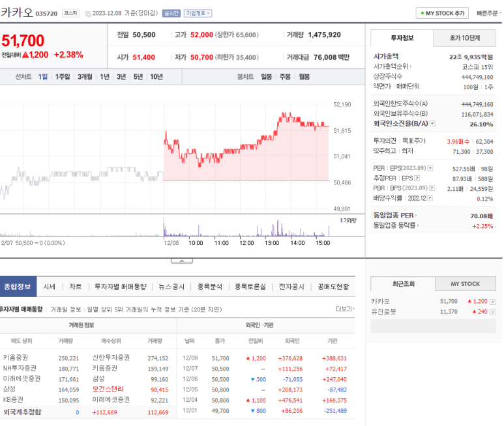Click 신한투자증권 in 매수상위 column
Screen dimensions: 504x426
click(x=111, y=358)
